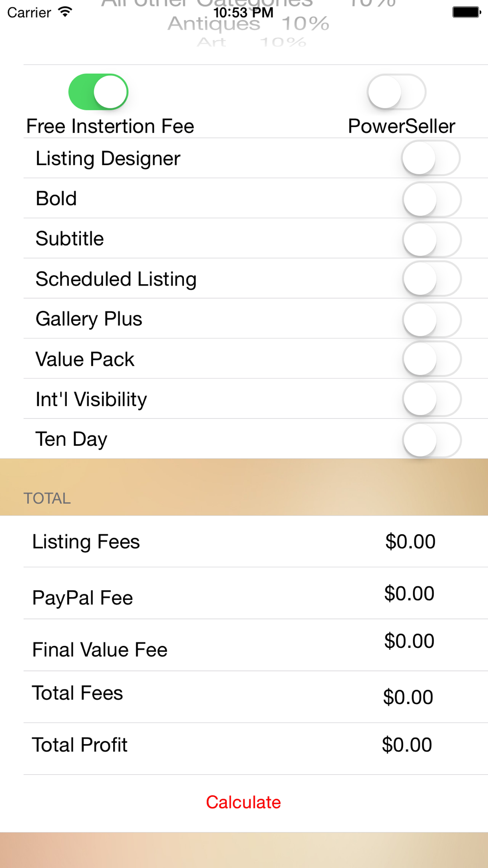Choose All Other Categories picker row
488x868 pixels.
tap(248, 4)
